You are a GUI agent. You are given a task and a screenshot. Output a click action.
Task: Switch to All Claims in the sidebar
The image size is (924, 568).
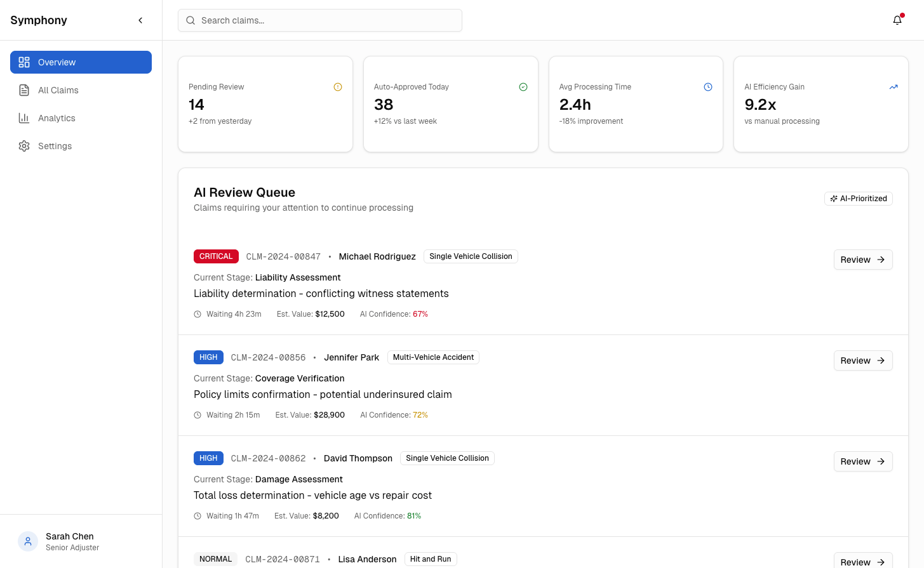click(x=57, y=90)
